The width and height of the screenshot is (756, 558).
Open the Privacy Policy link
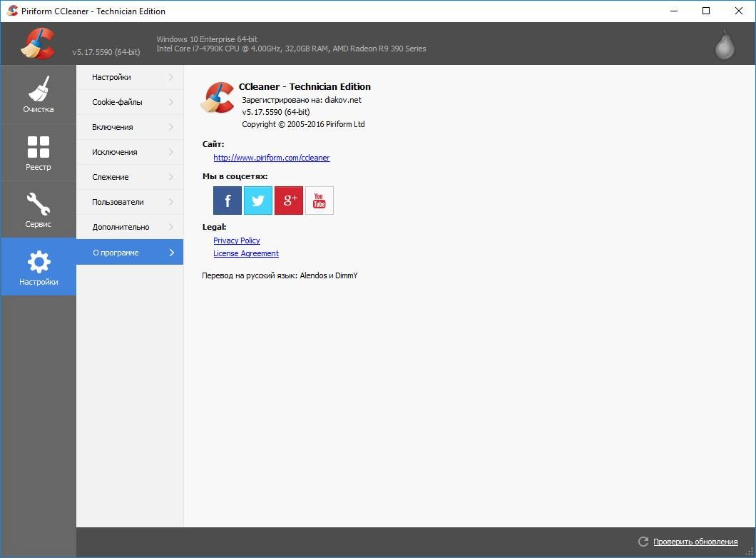[236, 240]
